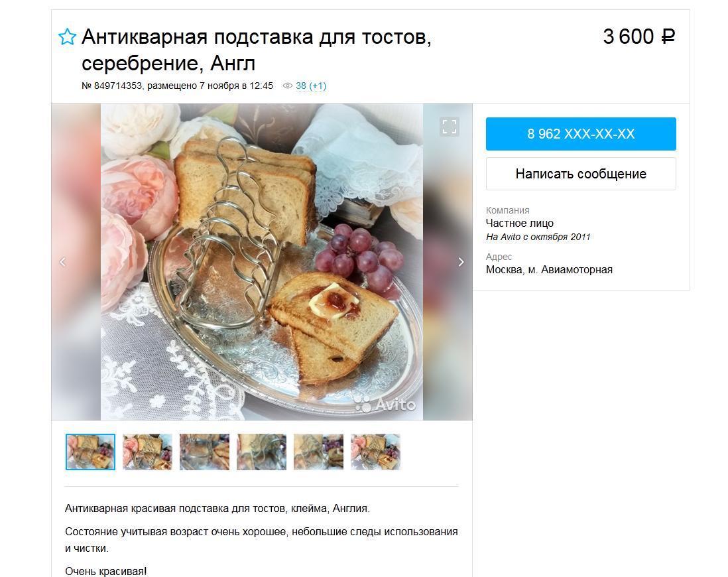728x577 pixels.
Task: Open fullscreen photo view icon
Action: 449,127
